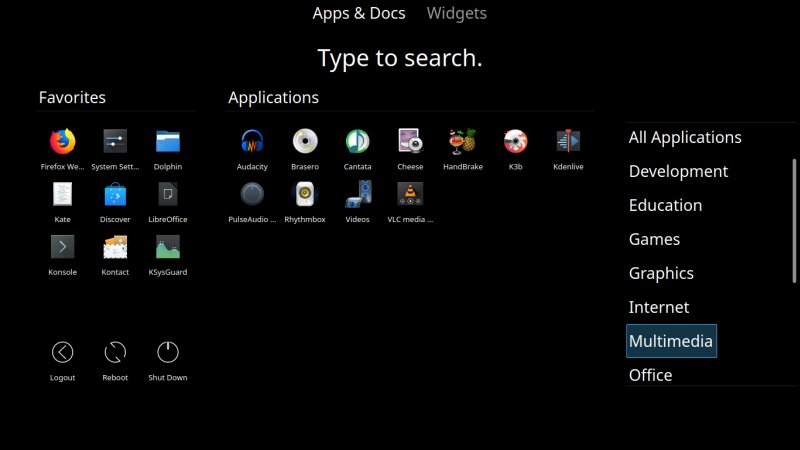Launch the HandBrake video transcoder

(x=462, y=142)
